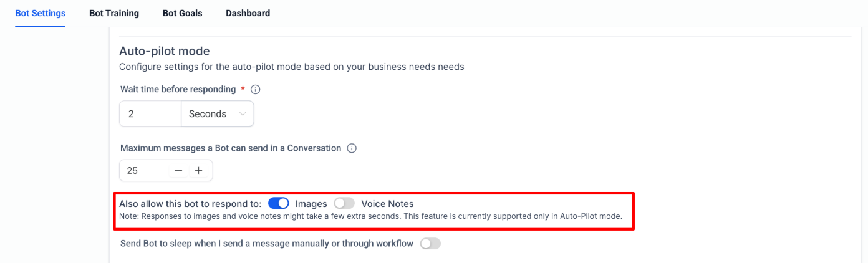Switch to the Bot Training tab

click(x=114, y=13)
